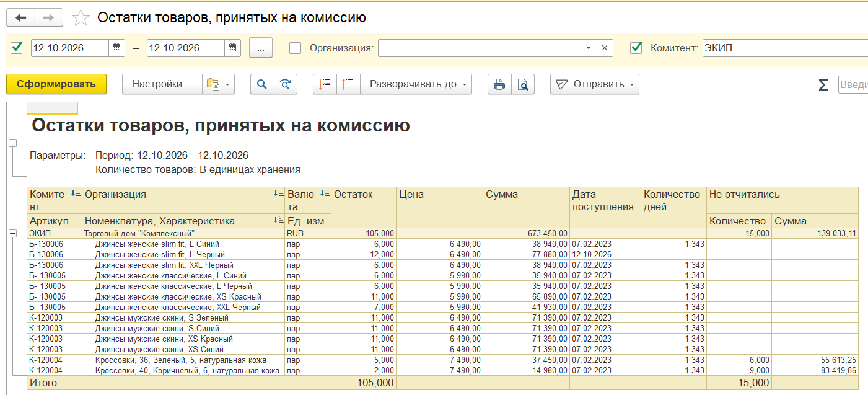Viewport: 868px width, 395px height.
Task: Select row Джинсы женские slim fit, XXL Черный
Action: (183, 265)
